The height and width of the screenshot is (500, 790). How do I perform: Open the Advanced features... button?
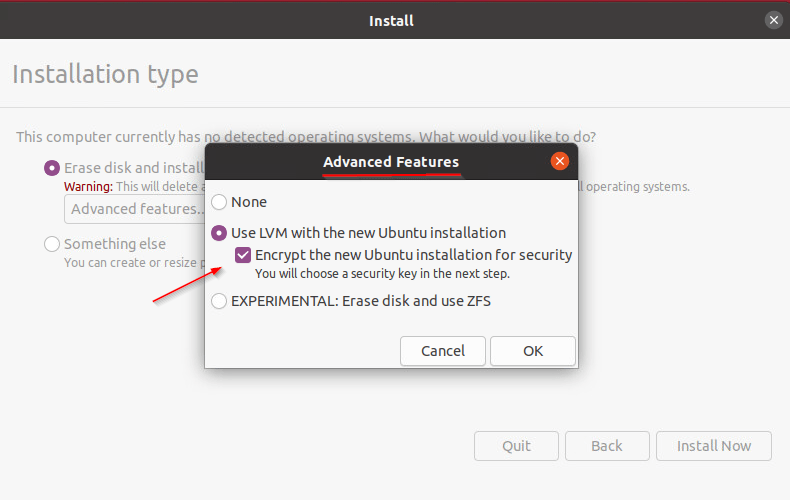pos(134,209)
